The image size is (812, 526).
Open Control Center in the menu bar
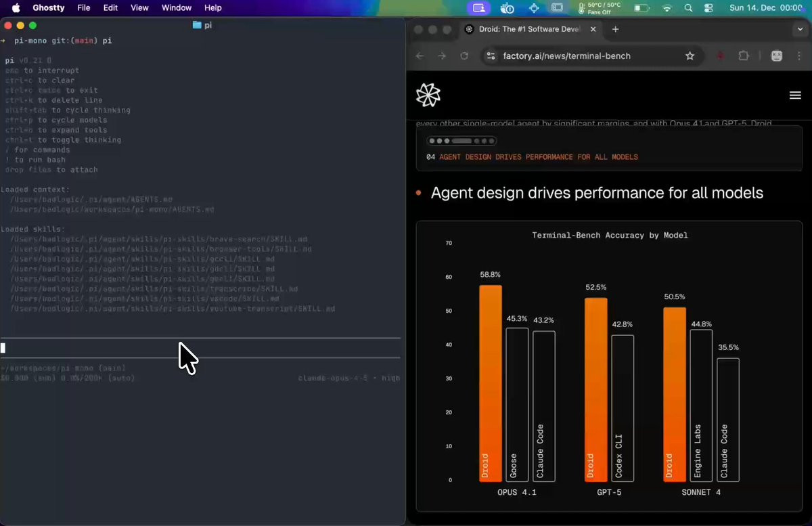tap(709, 8)
